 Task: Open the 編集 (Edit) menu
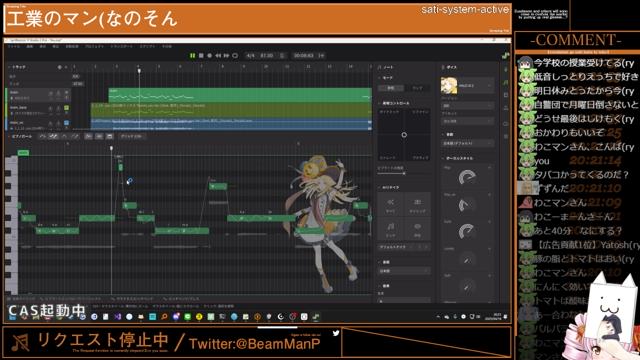coord(30,47)
